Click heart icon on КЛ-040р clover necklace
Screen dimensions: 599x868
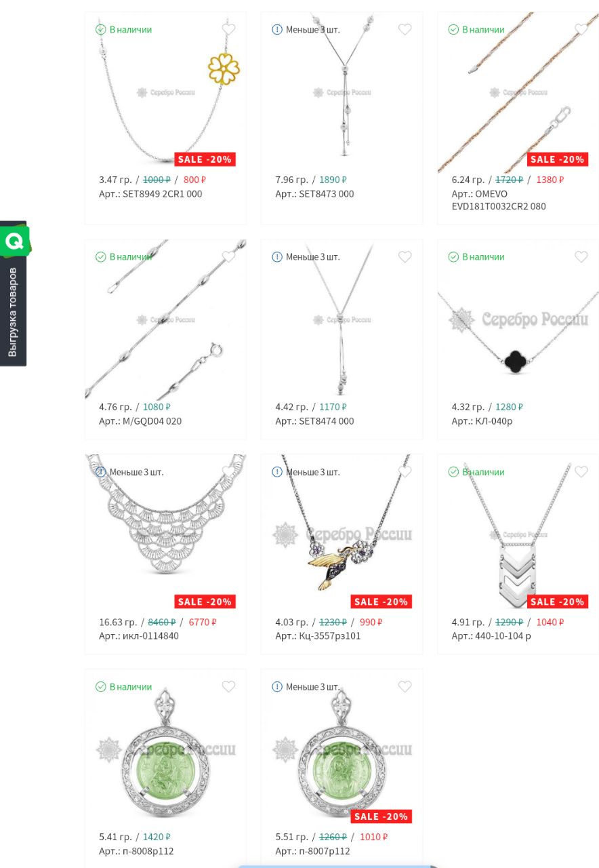click(x=581, y=256)
